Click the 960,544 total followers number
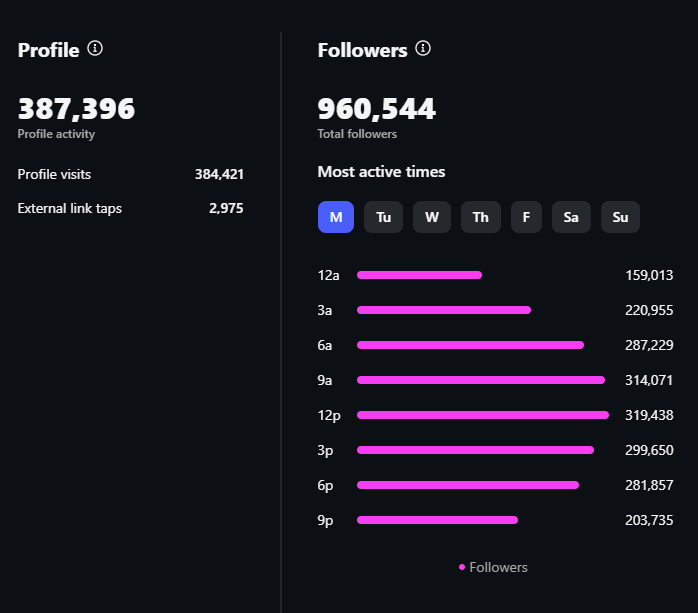698x613 pixels. click(x=377, y=109)
